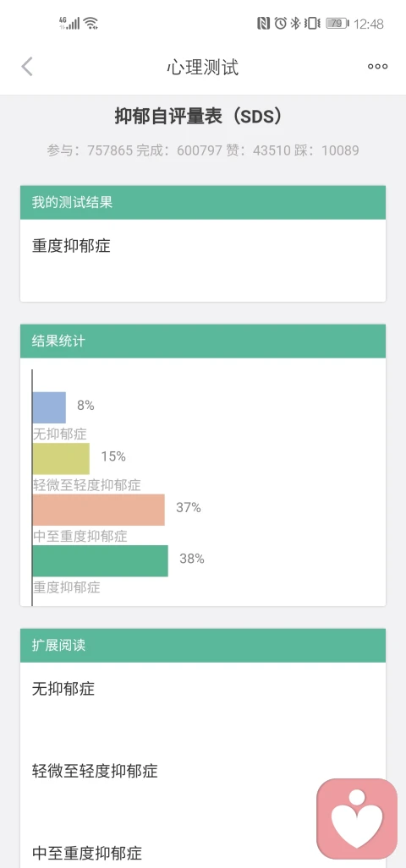Tap the NFC status icon
Screen dimensions: 406x868
(x=263, y=24)
